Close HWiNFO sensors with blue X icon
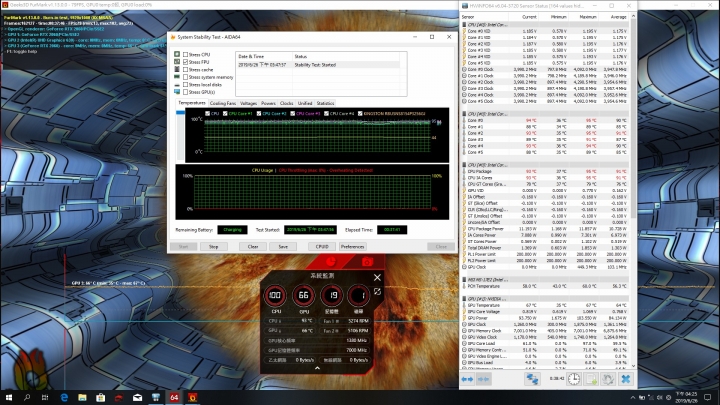This screenshot has height=405, width=720. click(x=625, y=379)
